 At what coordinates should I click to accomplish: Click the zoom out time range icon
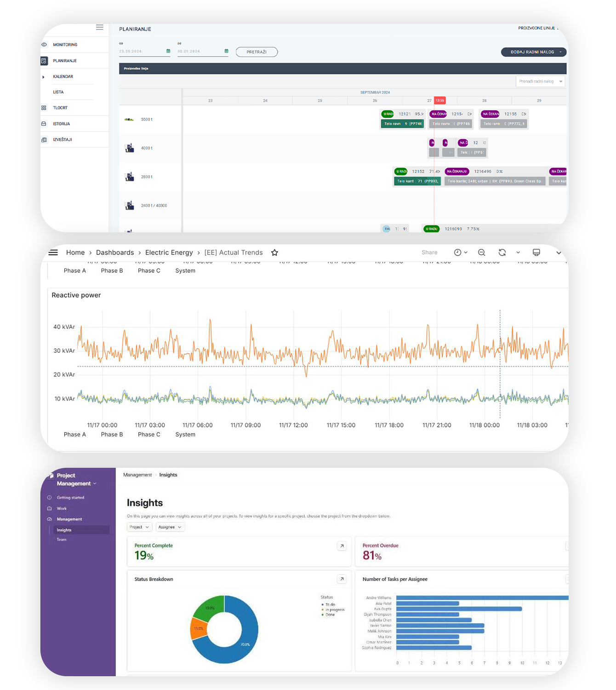[x=481, y=253]
